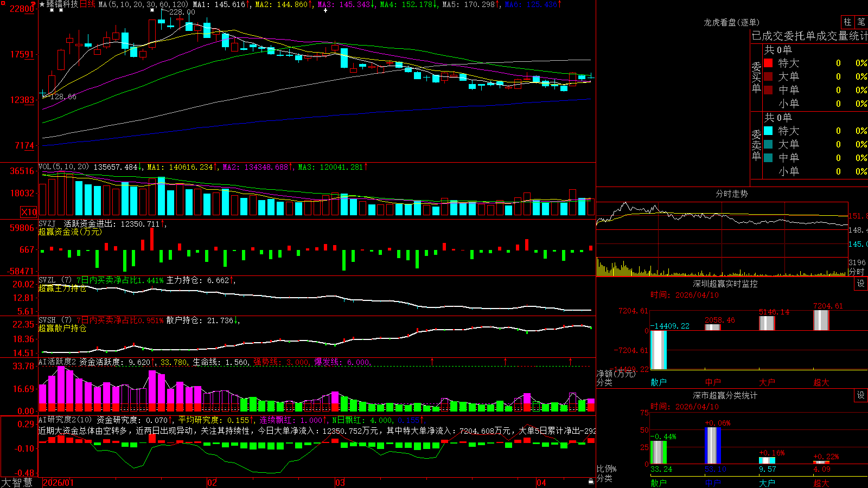Click the dark red 中单 buy-order swatch

click(x=768, y=90)
